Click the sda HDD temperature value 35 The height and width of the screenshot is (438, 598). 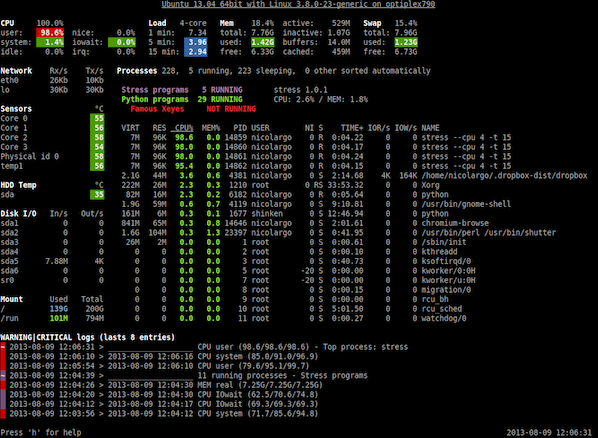tap(97, 195)
